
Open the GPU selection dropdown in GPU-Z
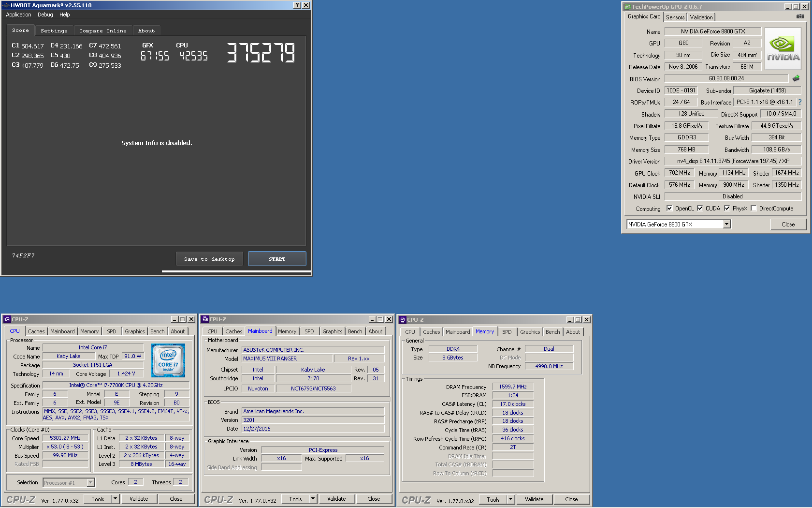click(726, 224)
